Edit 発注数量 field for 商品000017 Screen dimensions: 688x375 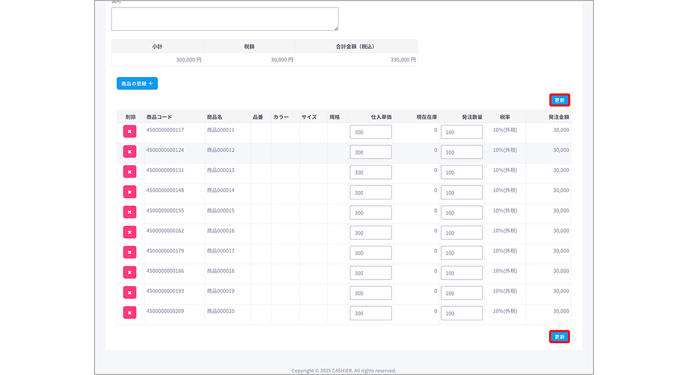(x=462, y=253)
